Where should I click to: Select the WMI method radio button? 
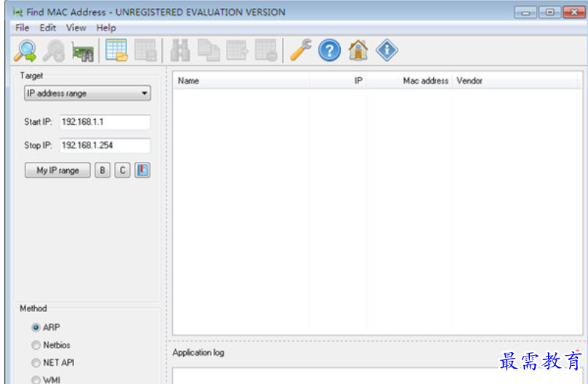[x=36, y=380]
